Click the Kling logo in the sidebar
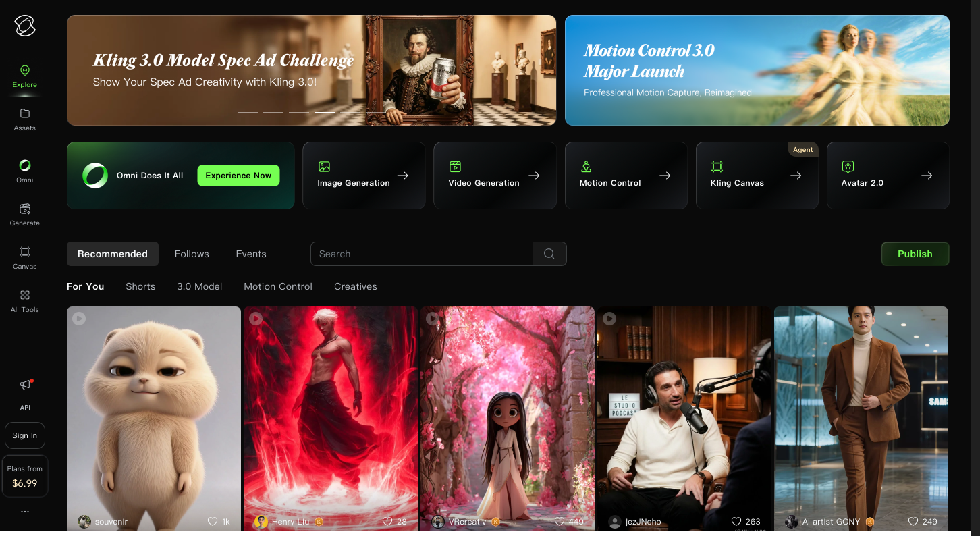Image resolution: width=980 pixels, height=536 pixels. coord(25,26)
